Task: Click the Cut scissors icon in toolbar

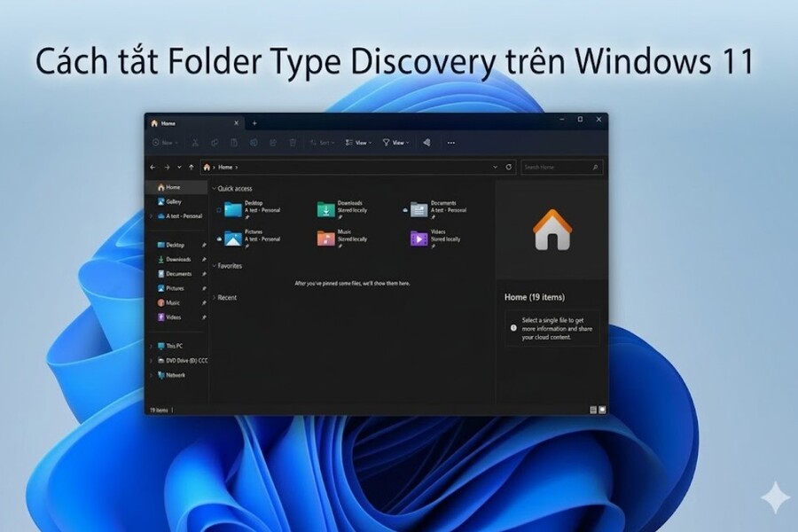Action: 195,143
